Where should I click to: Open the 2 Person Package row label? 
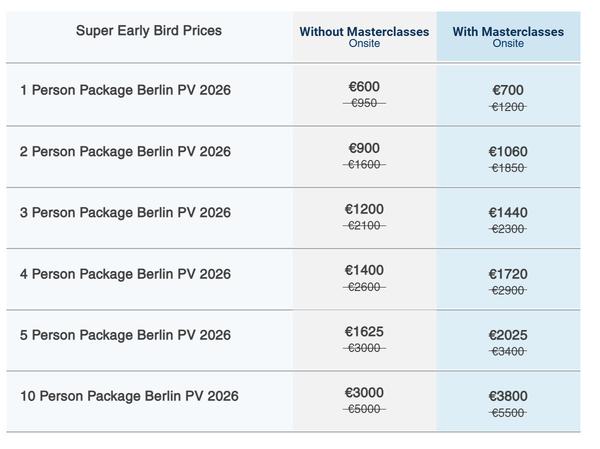coord(125,152)
